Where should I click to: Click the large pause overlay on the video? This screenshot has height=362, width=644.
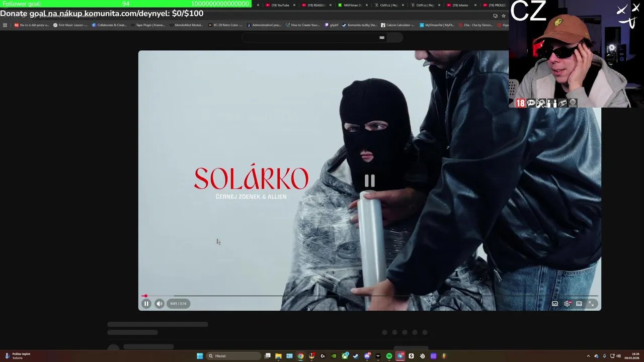click(x=369, y=181)
